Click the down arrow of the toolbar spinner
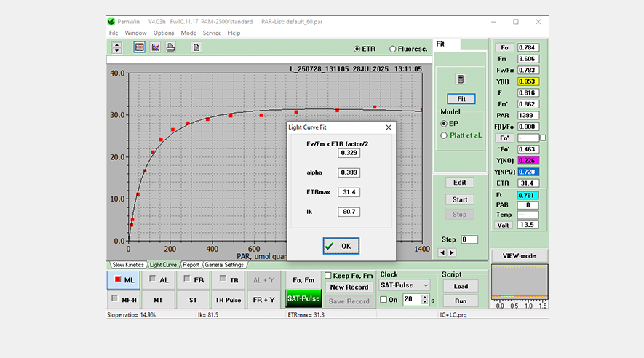This screenshot has height=358, width=644. [x=116, y=51]
